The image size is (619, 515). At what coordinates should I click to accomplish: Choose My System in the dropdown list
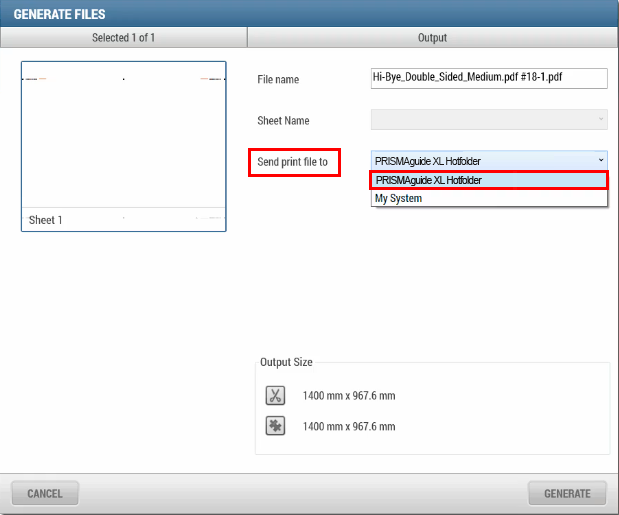(x=489, y=198)
